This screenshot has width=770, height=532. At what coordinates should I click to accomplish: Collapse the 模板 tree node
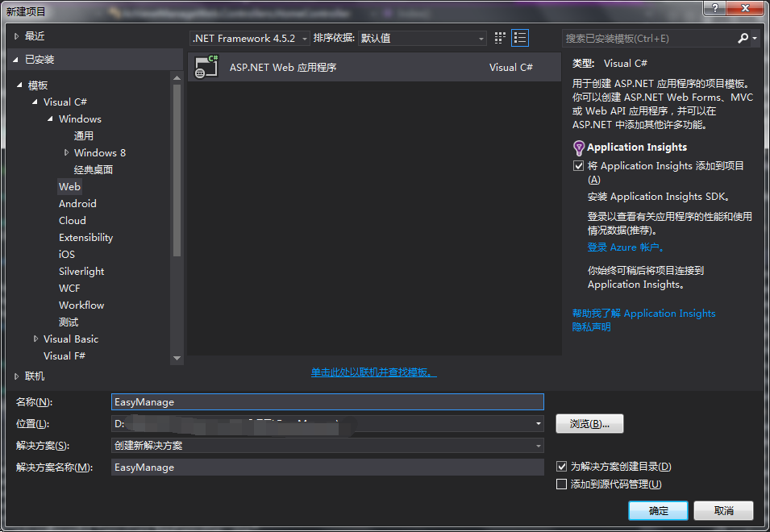point(19,85)
